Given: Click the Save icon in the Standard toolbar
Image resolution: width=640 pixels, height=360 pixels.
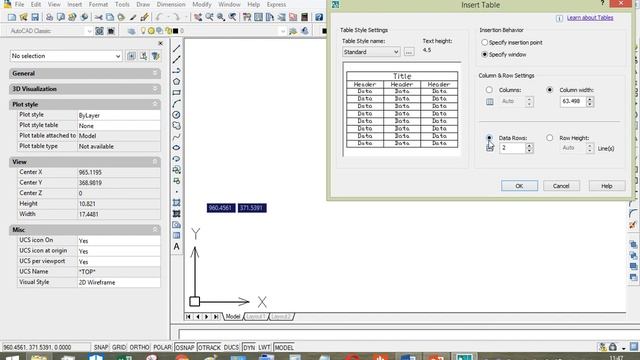Looking at the screenshot, I should (35, 17).
